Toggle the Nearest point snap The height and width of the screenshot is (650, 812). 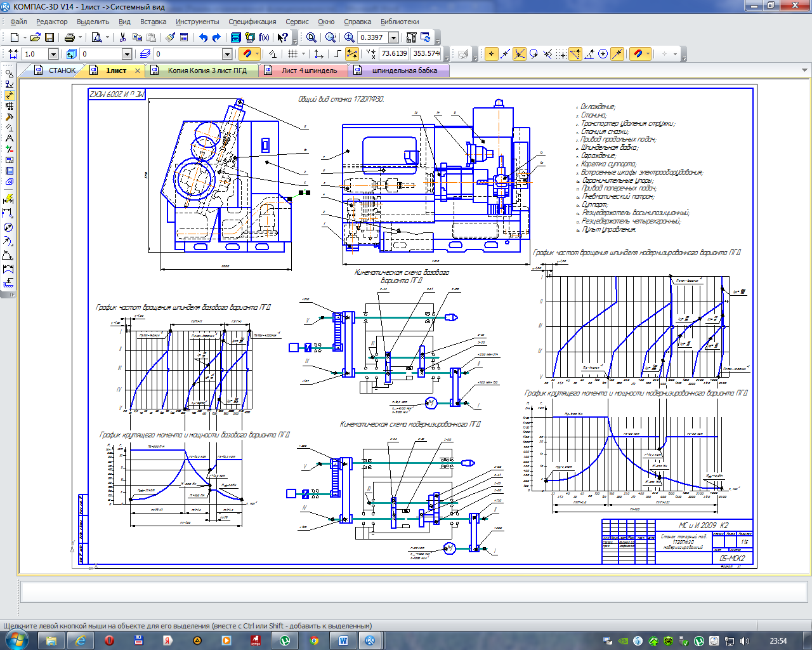491,54
